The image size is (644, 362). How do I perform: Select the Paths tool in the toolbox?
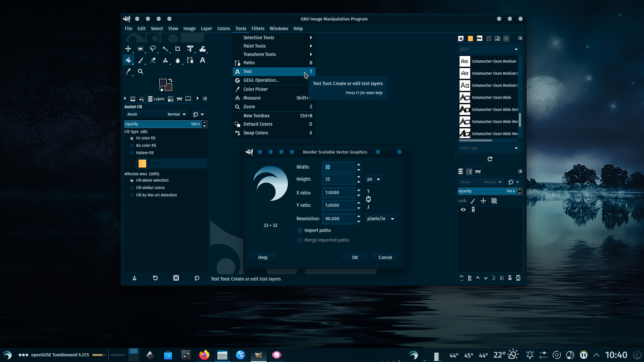190,60
